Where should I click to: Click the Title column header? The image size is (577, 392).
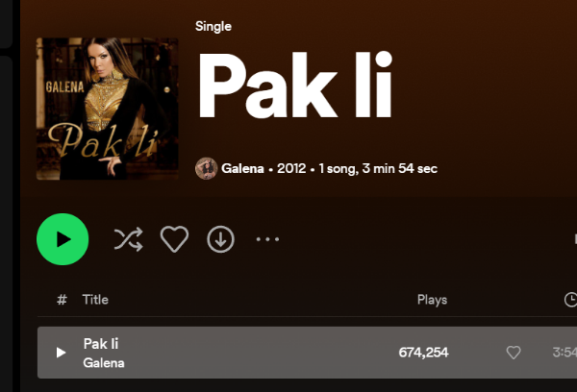tap(95, 300)
